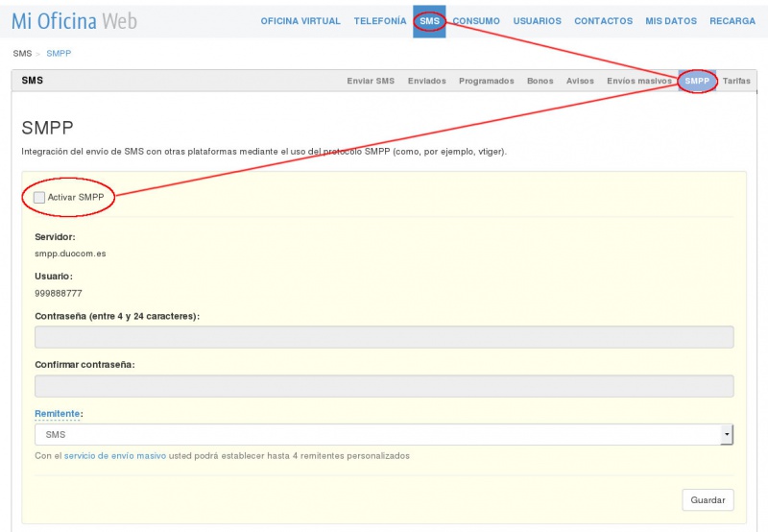768x532 pixels.
Task: Select SMS in top navigation
Action: point(429,21)
